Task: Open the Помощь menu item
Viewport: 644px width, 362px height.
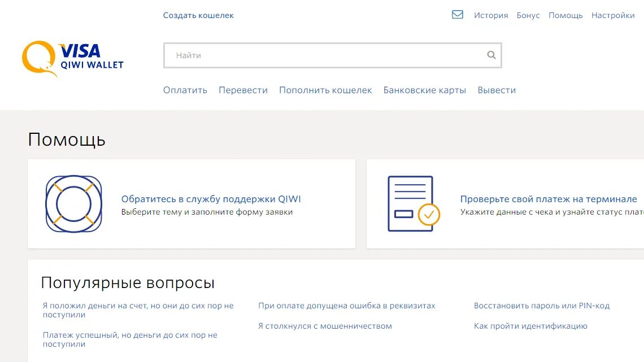Action: [x=565, y=15]
